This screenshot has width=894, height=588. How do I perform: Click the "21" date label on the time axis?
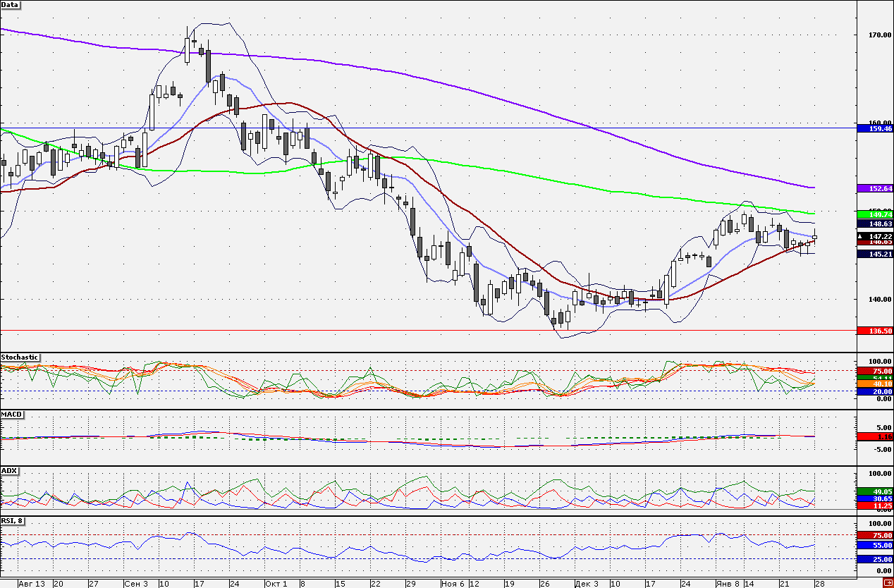click(x=784, y=584)
